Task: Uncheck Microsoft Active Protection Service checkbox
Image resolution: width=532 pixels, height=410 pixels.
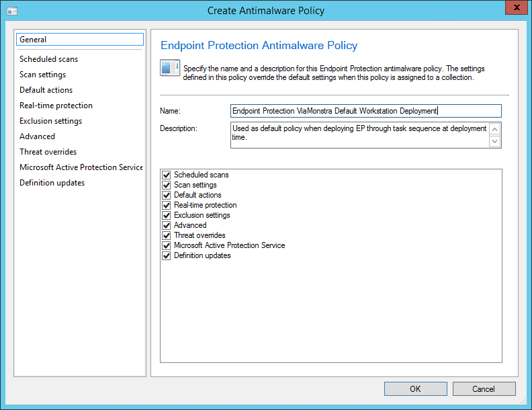Action: coord(167,246)
